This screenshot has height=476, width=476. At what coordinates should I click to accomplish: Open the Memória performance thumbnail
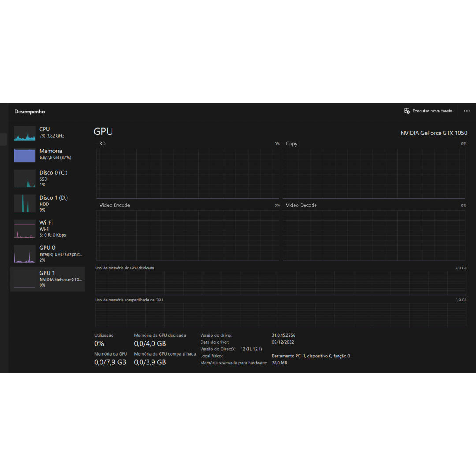[25, 155]
